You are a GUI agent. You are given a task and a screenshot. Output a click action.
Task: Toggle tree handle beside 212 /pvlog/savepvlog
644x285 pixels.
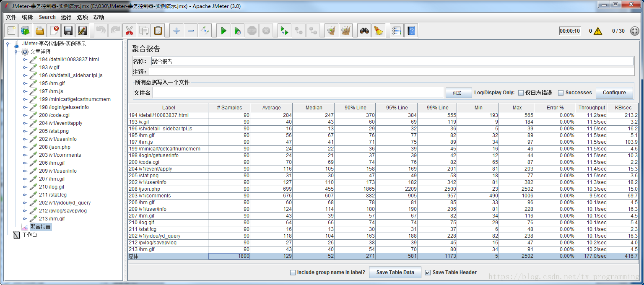(25, 211)
